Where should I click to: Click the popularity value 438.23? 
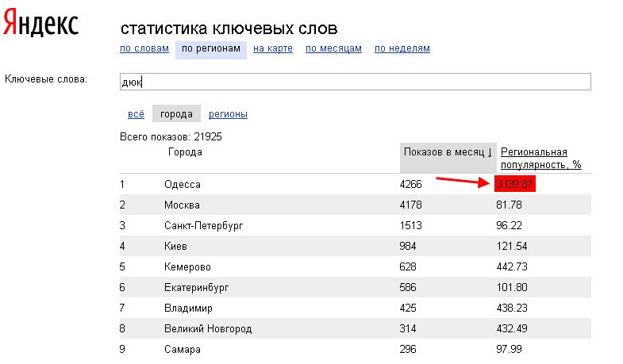click(x=512, y=308)
